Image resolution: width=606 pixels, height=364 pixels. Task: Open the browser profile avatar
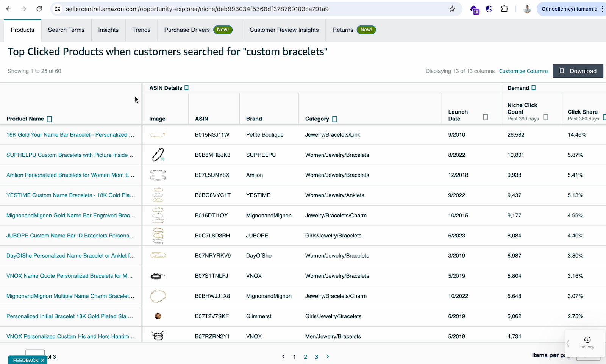click(527, 9)
